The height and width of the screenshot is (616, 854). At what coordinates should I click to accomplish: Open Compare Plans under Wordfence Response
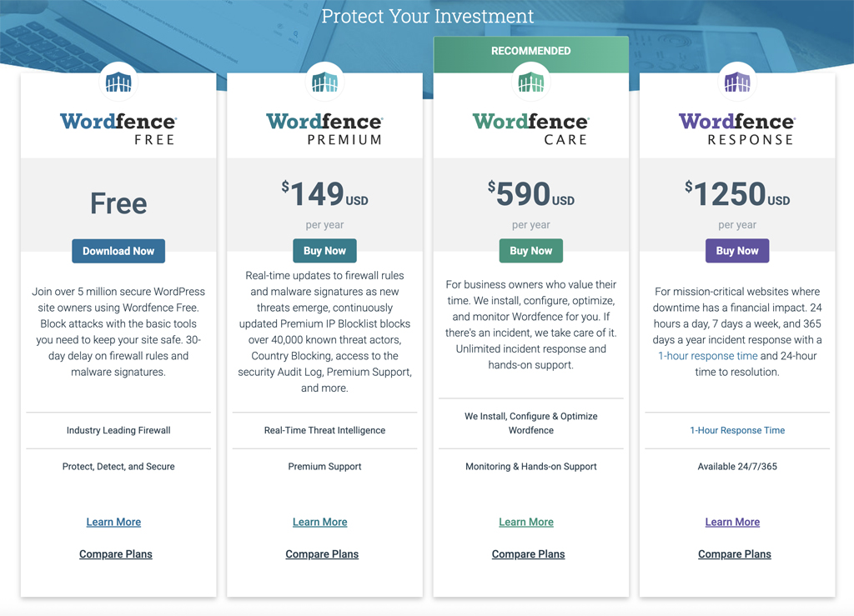click(735, 553)
